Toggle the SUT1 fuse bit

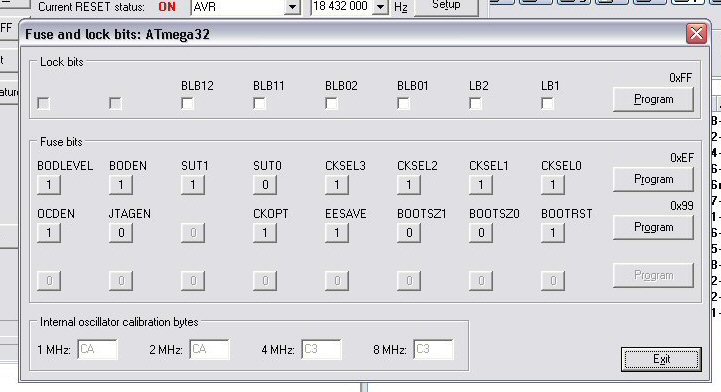point(193,185)
